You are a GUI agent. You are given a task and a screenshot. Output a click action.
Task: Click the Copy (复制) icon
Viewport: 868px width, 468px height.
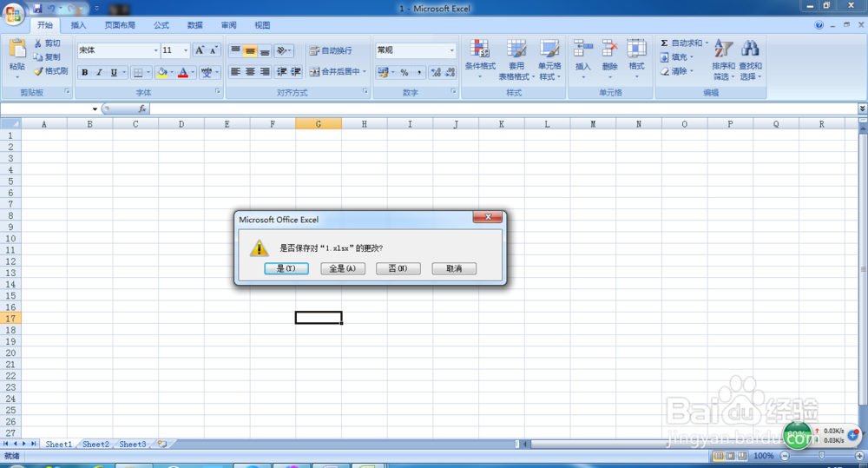pyautogui.click(x=38, y=57)
